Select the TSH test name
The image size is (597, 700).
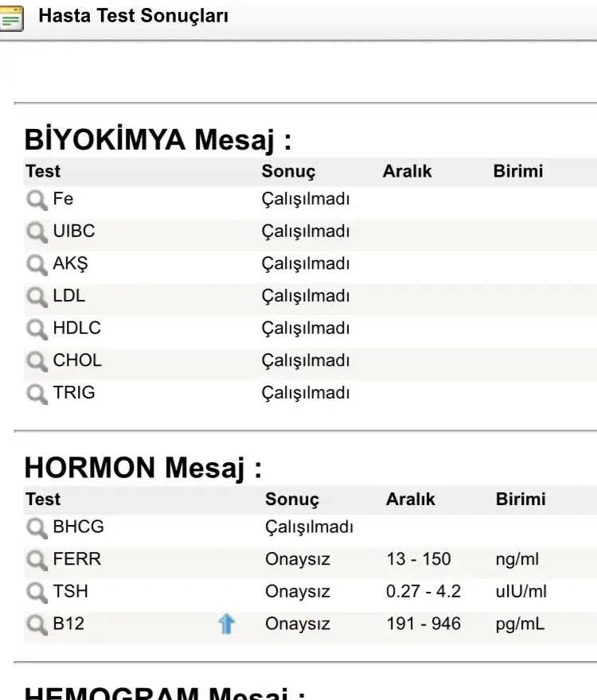click(71, 592)
